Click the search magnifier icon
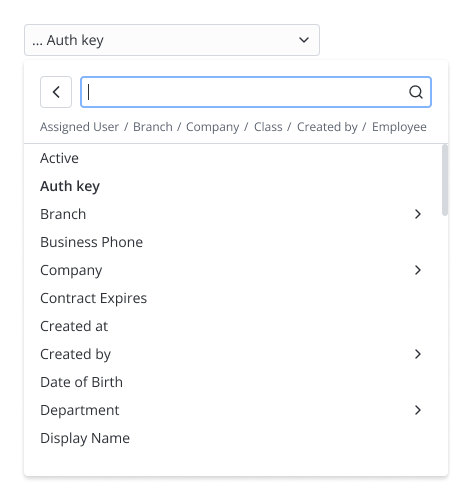472x500 pixels. pyautogui.click(x=416, y=92)
